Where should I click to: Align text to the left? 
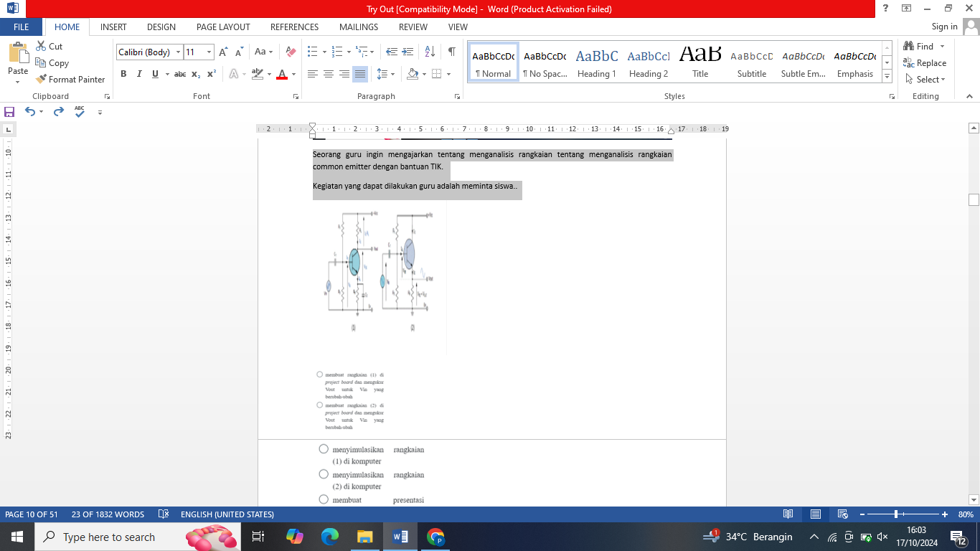pyautogui.click(x=313, y=74)
